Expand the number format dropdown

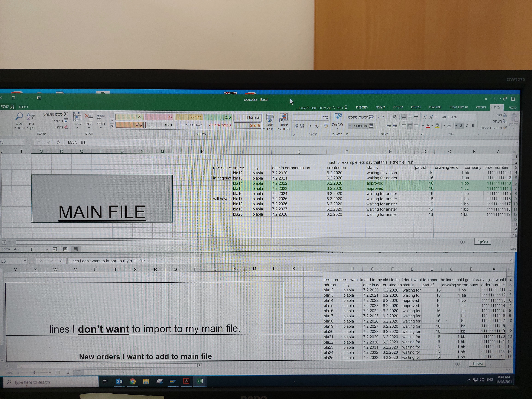295,117
